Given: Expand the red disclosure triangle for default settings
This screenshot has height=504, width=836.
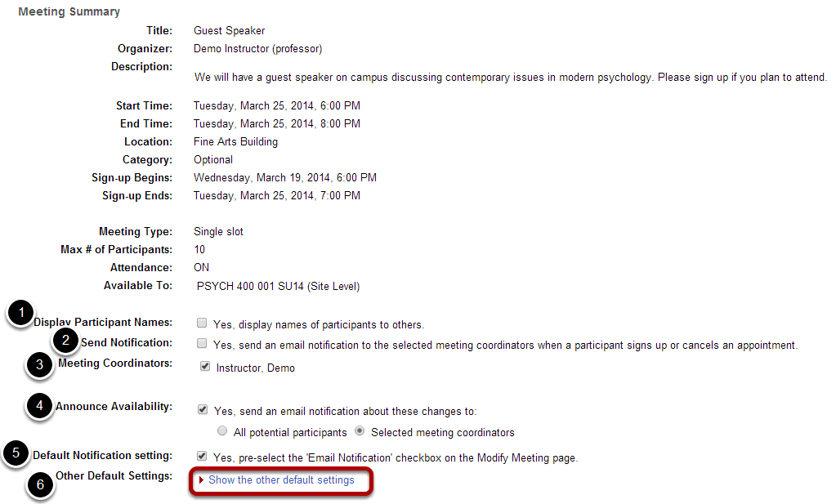Looking at the screenshot, I should click(201, 480).
